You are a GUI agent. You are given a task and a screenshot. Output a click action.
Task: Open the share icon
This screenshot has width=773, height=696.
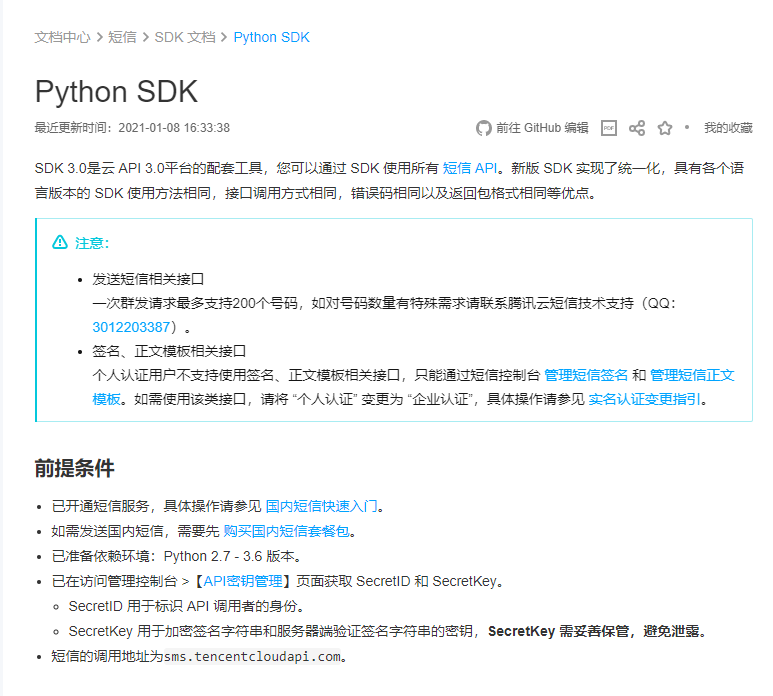637,128
